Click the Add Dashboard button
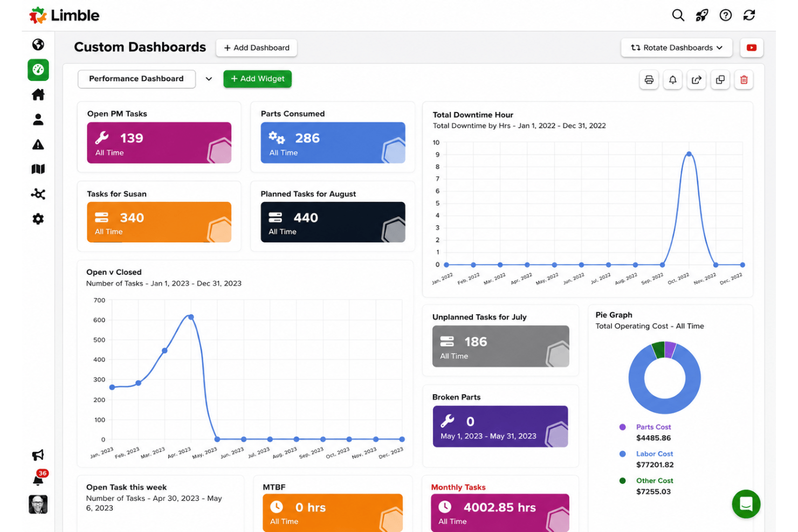This screenshot has width=798, height=532. coord(257,47)
